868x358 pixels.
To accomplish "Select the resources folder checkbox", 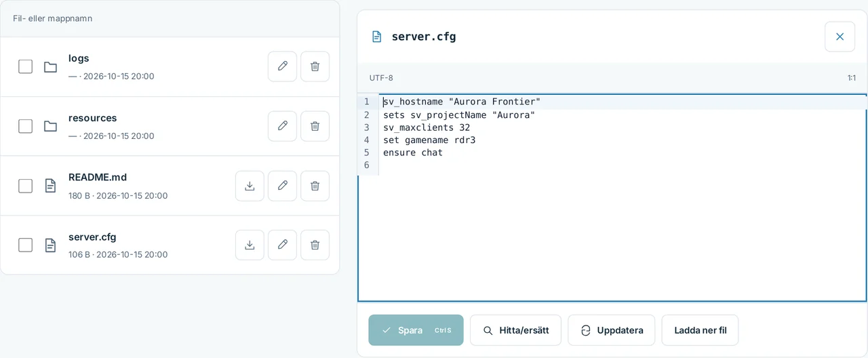I will tap(25, 126).
